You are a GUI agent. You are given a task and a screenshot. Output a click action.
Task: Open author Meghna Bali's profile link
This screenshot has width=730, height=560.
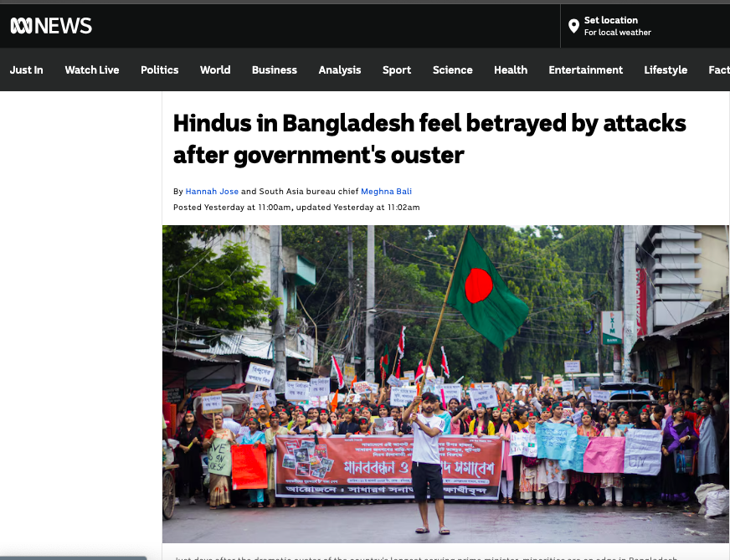(x=386, y=192)
